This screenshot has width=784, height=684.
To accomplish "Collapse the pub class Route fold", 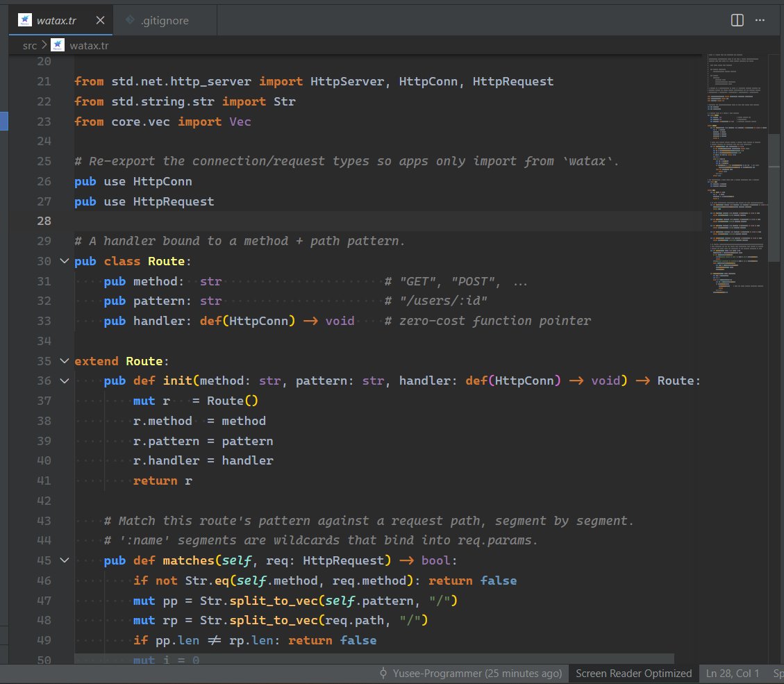I will click(65, 261).
